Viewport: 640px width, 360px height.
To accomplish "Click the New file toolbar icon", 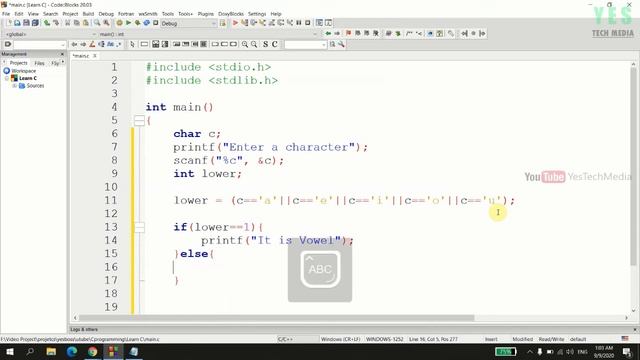I will tap(9, 23).
